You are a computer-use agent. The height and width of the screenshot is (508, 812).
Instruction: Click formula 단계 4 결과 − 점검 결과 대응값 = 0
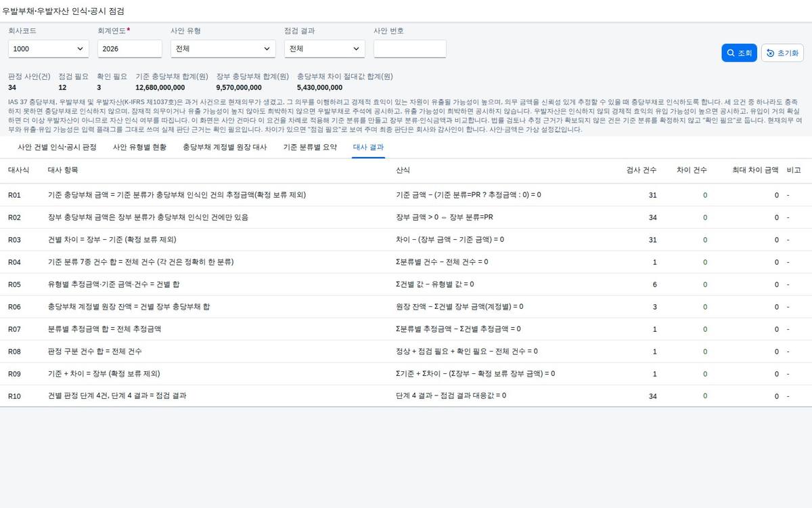tap(451, 396)
